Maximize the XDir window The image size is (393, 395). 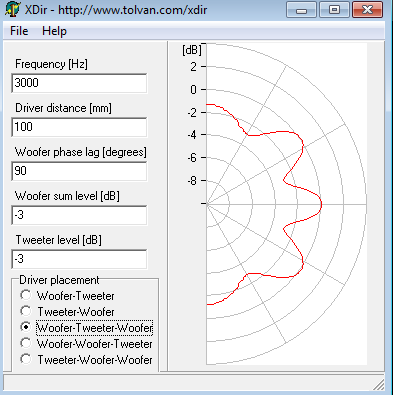tap(334, 10)
